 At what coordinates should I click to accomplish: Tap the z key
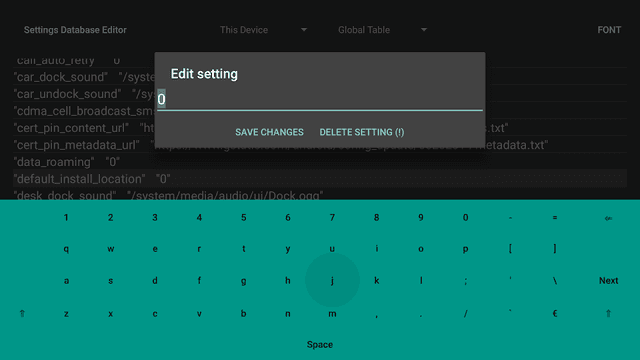(66, 314)
